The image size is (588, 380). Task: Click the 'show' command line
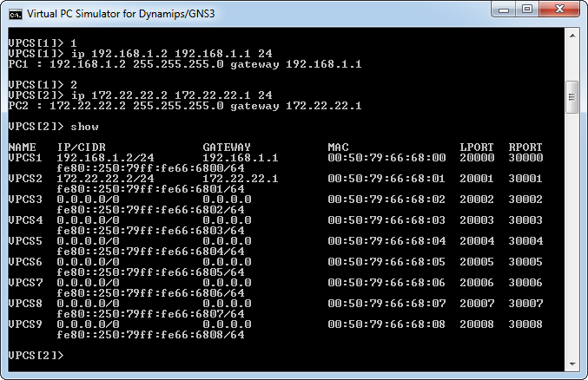pos(53,127)
